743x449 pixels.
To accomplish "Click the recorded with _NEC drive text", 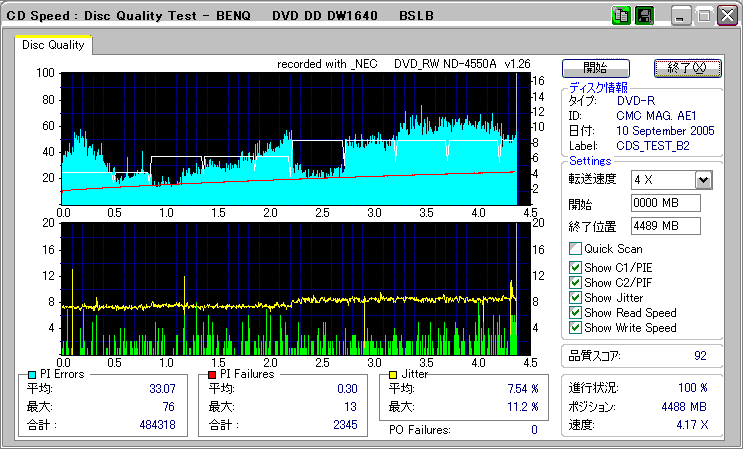I will (404, 64).
